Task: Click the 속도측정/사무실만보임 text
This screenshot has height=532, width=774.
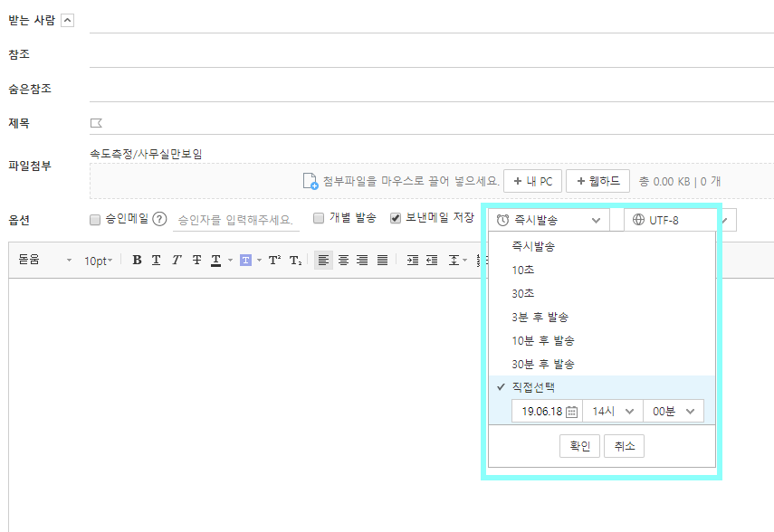Action: [x=146, y=154]
